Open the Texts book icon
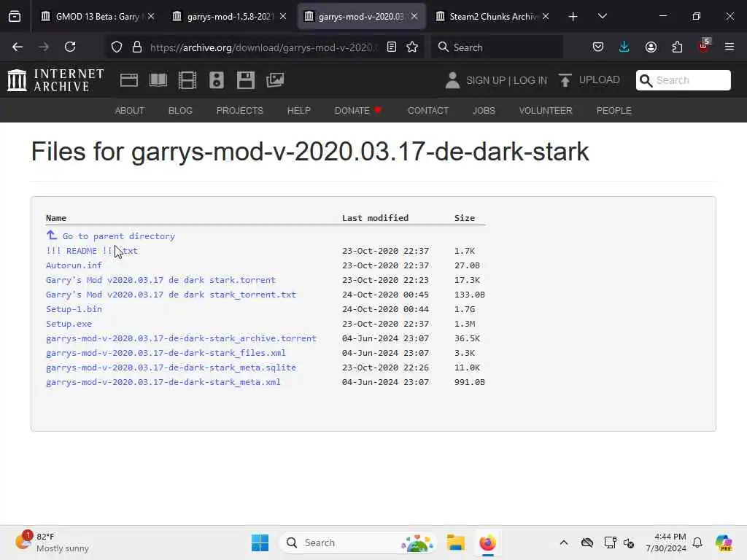 tap(158, 80)
